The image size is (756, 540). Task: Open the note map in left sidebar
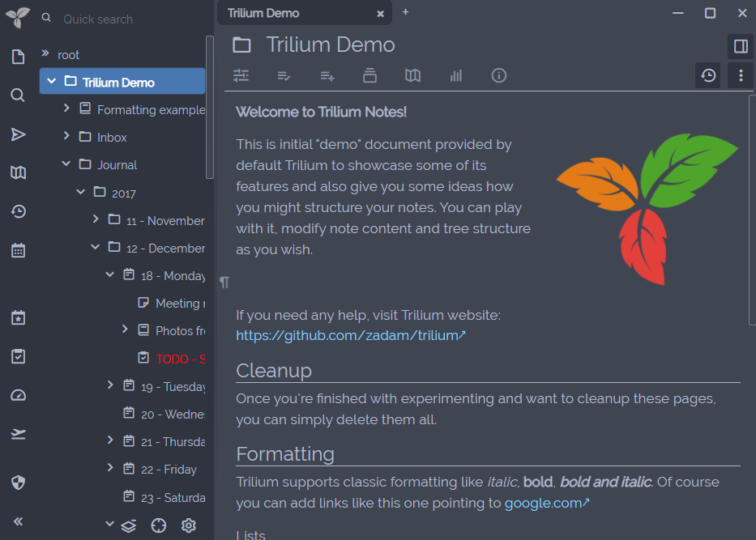pos(18,172)
